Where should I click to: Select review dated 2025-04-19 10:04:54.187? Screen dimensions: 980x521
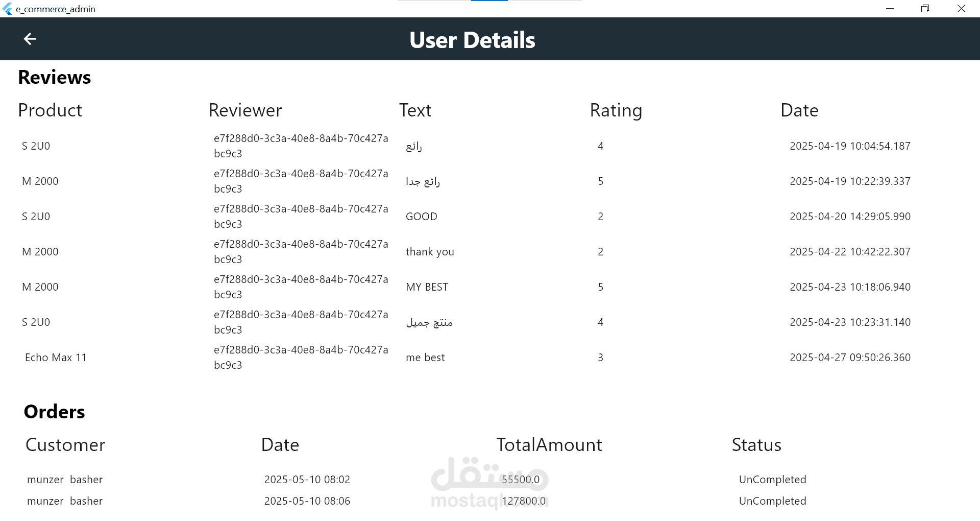[x=490, y=146]
